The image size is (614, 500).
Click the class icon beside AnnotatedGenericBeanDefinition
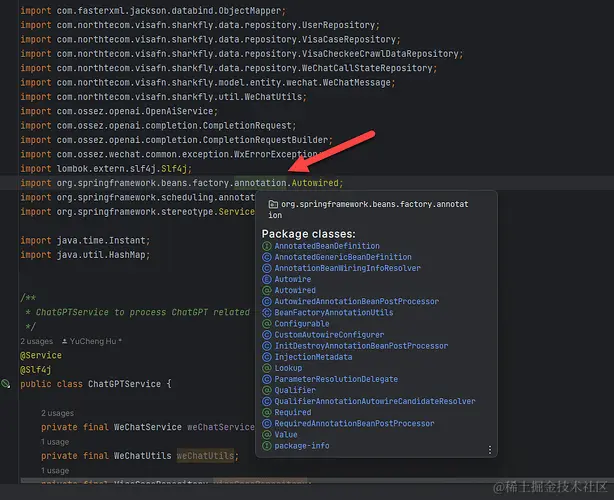click(x=267, y=257)
